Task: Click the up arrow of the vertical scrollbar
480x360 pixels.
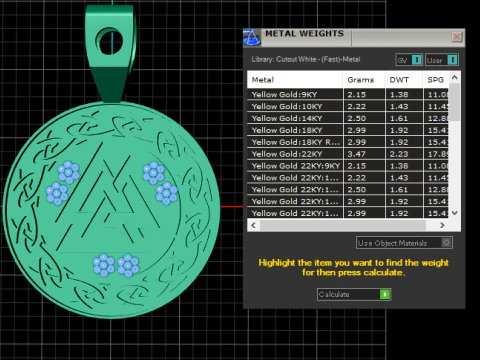Action: [x=455, y=77]
